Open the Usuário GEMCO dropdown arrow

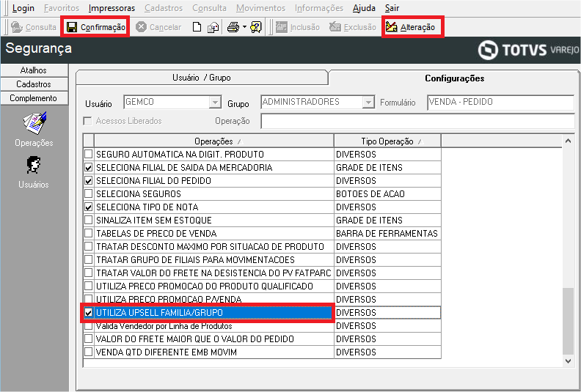pyautogui.click(x=215, y=102)
